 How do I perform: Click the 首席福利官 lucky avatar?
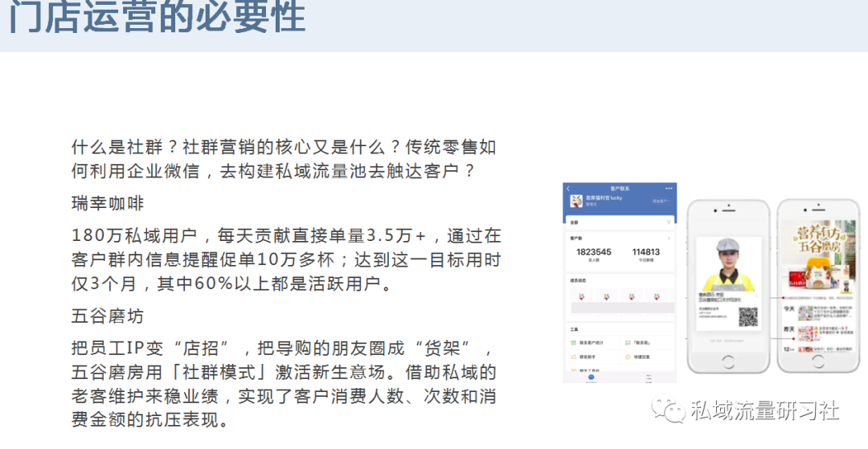pos(576,200)
